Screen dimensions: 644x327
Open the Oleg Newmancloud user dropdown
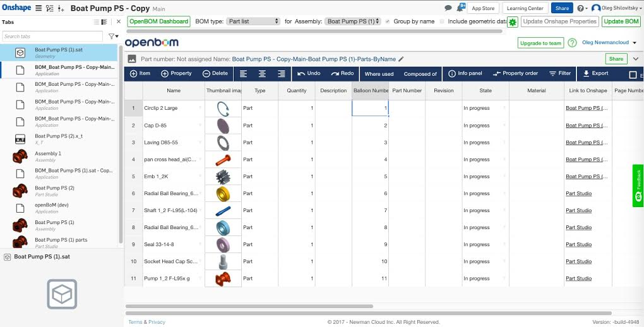point(609,43)
